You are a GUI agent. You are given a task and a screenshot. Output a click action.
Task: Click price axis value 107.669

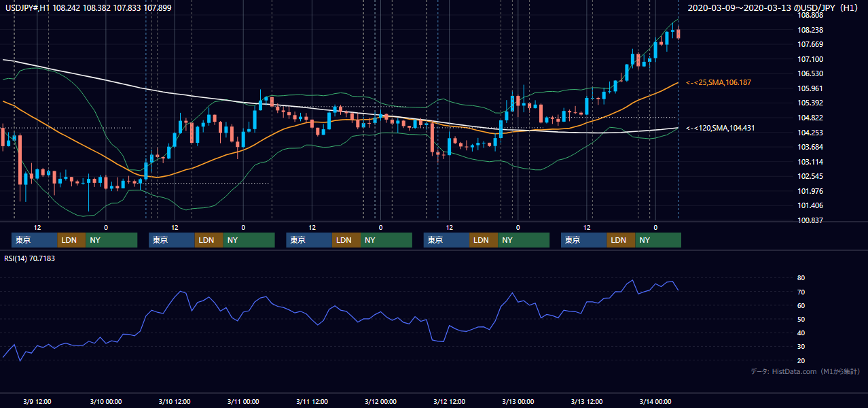click(810, 45)
